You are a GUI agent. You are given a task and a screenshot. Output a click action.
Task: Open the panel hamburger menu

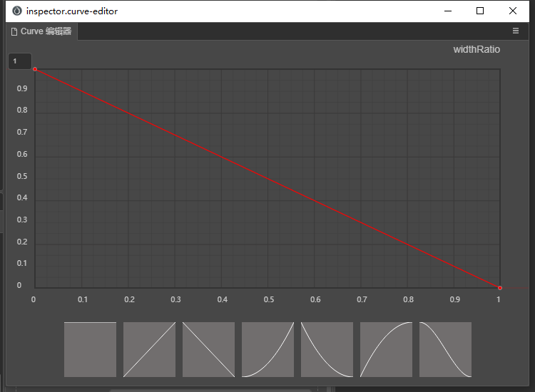(516, 31)
